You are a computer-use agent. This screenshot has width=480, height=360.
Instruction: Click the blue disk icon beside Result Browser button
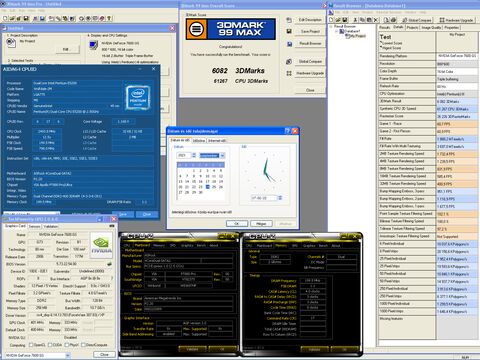tap(289, 44)
